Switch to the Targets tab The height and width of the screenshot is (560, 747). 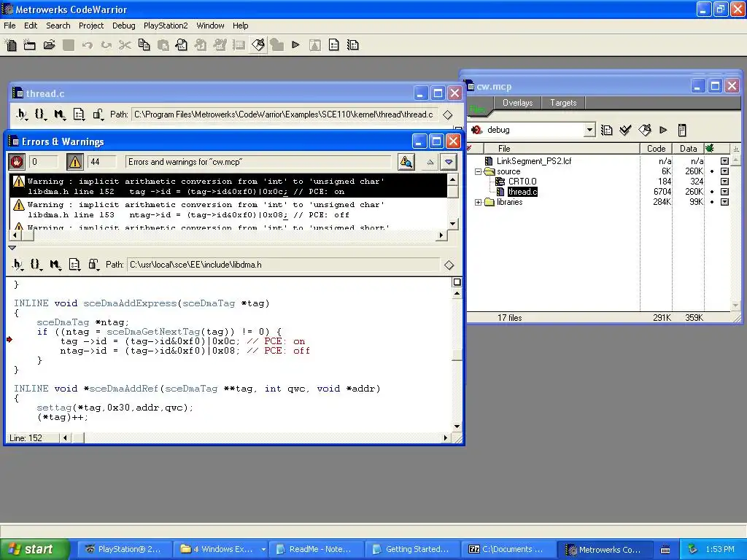[563, 103]
